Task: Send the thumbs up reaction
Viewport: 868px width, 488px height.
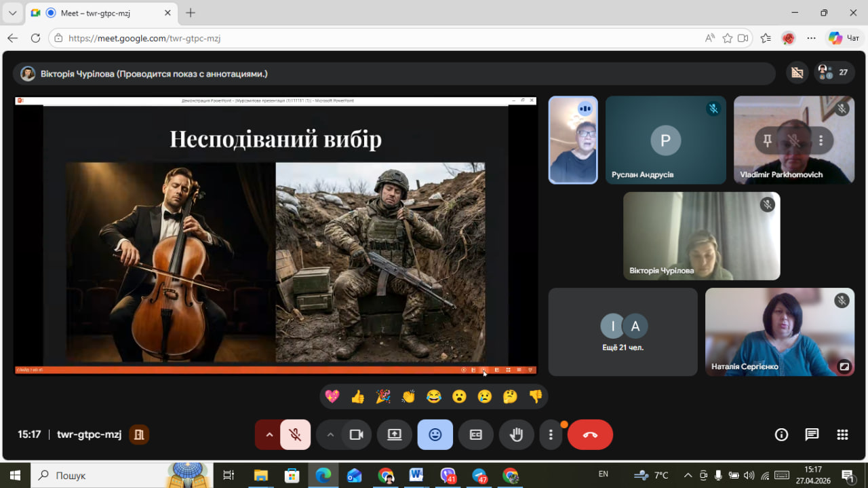Action: (357, 397)
